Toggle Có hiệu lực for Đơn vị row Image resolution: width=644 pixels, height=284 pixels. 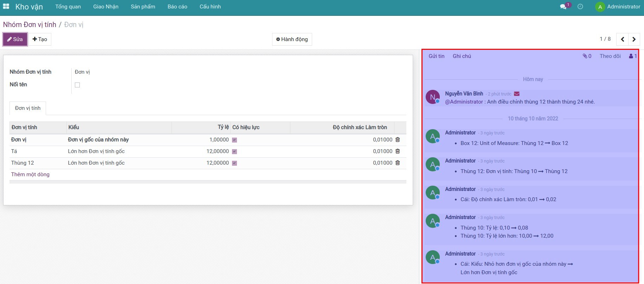(234, 140)
